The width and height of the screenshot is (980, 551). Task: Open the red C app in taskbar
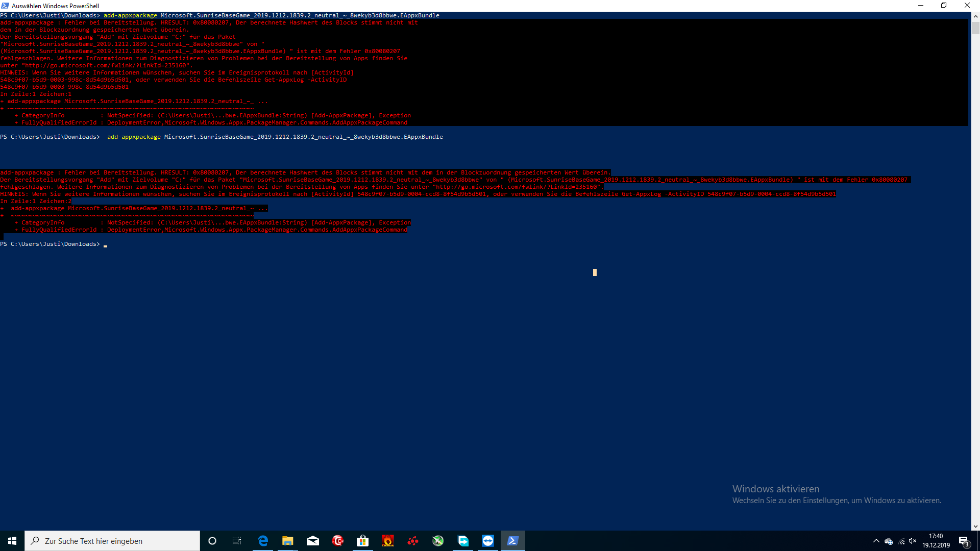click(338, 541)
